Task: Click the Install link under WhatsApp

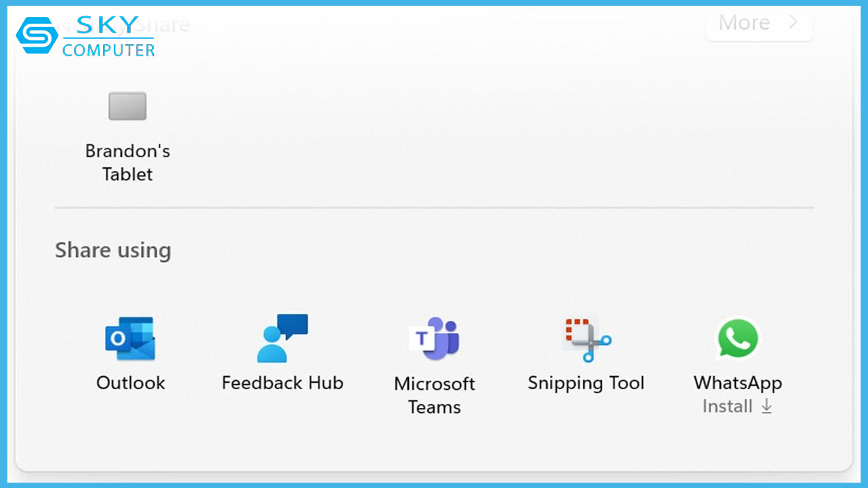Action: coord(728,407)
